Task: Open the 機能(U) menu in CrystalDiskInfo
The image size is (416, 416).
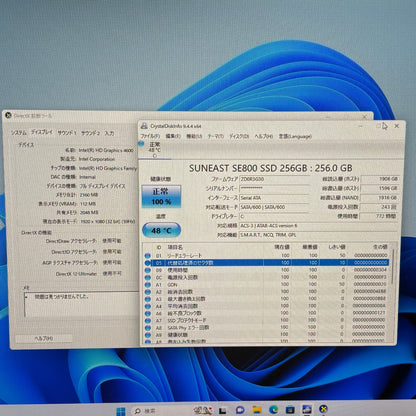Action: pyautogui.click(x=194, y=136)
